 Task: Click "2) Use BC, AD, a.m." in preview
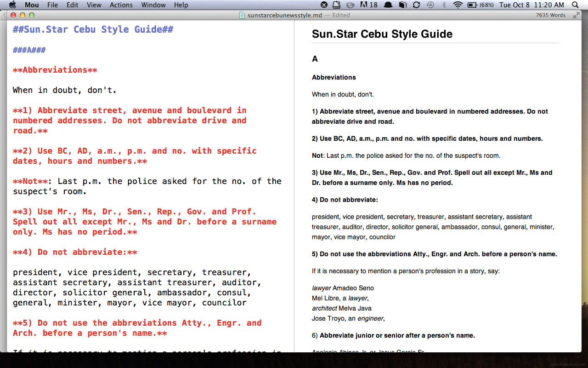coord(427,138)
